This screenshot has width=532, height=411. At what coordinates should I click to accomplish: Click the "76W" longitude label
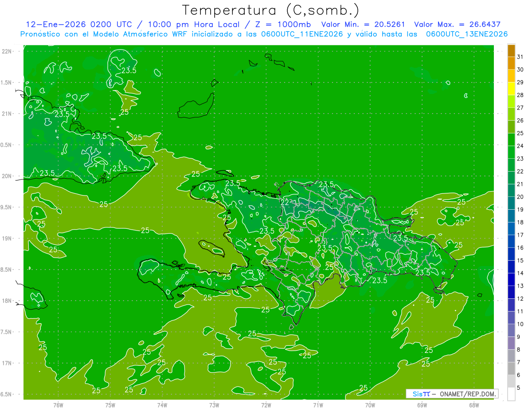click(x=58, y=405)
